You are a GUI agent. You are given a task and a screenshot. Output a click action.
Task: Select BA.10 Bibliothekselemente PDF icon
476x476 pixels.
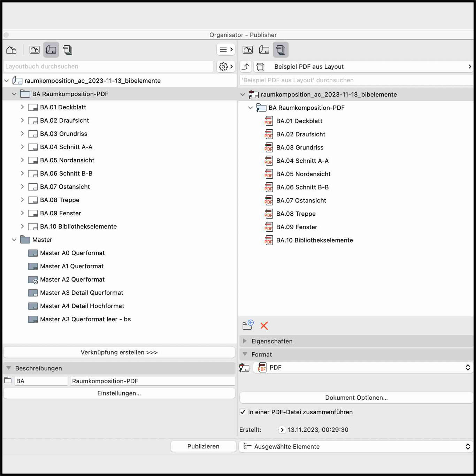(x=269, y=240)
